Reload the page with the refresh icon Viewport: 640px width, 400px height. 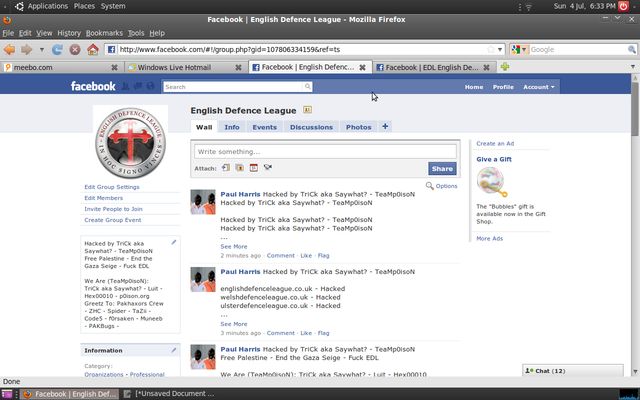(58, 49)
